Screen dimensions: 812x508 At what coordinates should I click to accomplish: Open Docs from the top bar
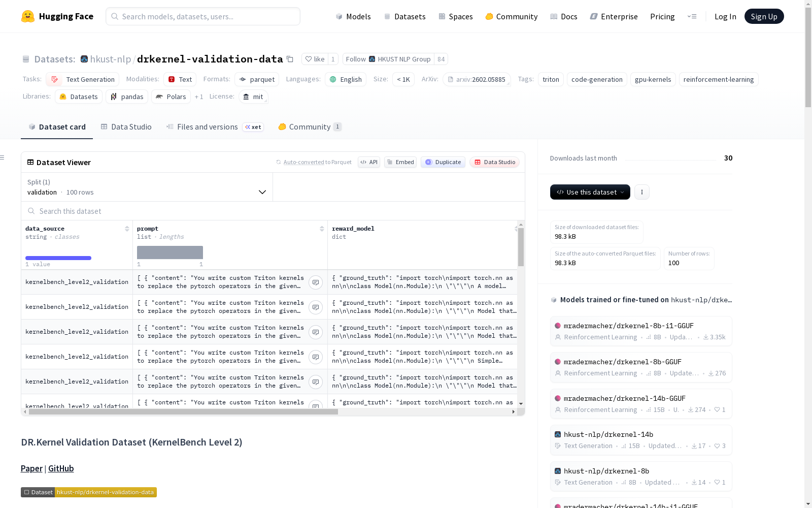click(563, 16)
